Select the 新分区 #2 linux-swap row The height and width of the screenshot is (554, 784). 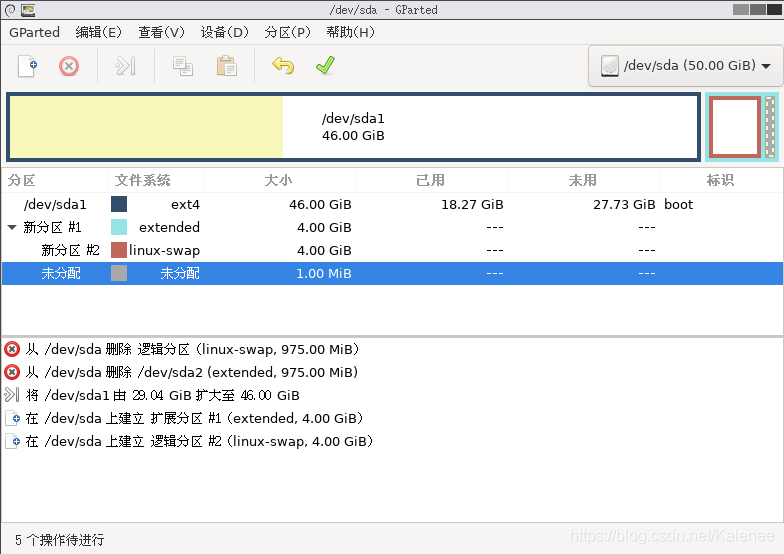click(x=392, y=250)
